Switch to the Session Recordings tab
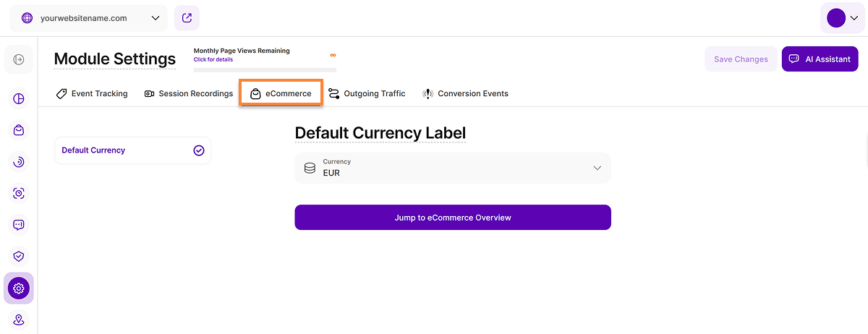This screenshot has height=334, width=868. coord(189,93)
